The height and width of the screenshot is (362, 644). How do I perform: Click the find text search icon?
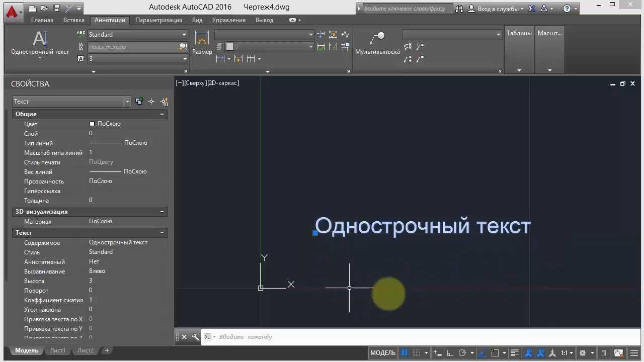(x=183, y=46)
